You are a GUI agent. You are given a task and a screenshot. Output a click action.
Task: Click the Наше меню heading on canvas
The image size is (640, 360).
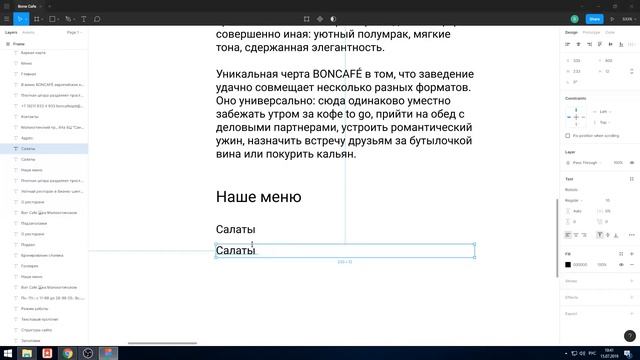coord(258,197)
